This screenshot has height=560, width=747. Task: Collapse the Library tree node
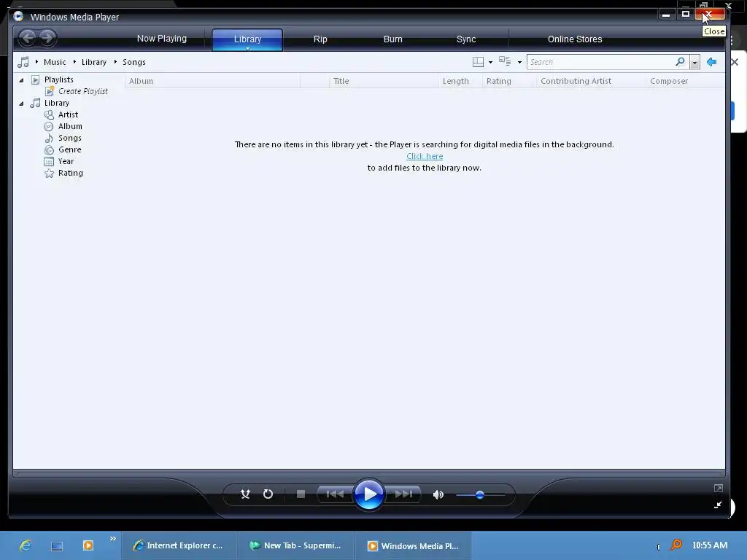point(21,104)
